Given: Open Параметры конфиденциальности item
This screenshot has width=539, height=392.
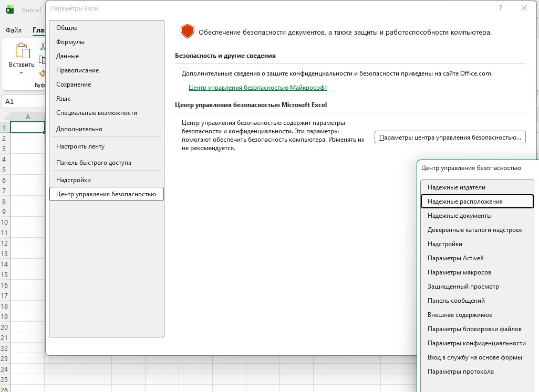Looking at the screenshot, I should (x=477, y=343).
